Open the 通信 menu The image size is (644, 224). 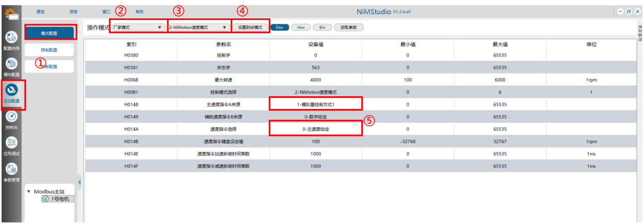40,11
